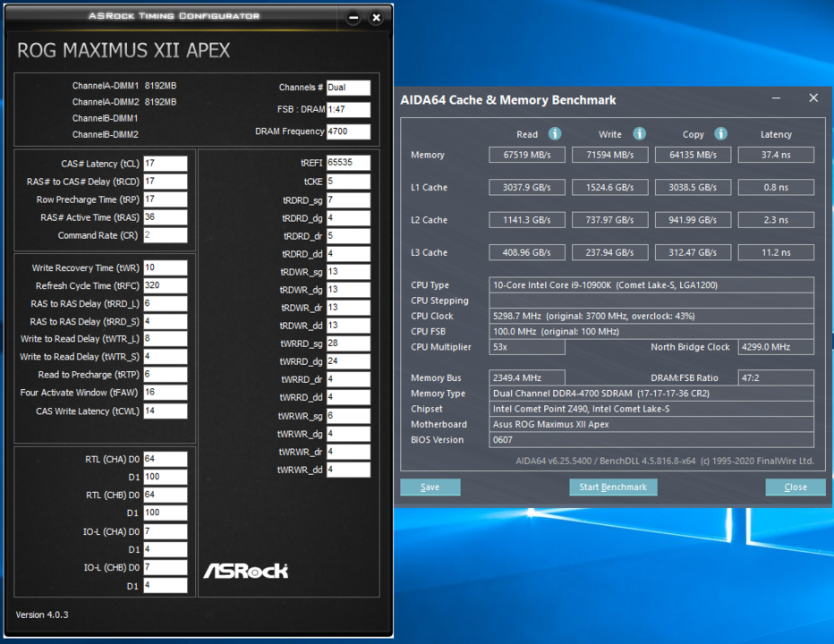The width and height of the screenshot is (834, 644).
Task: Click the info icon next to Copy
Action: pos(720,134)
